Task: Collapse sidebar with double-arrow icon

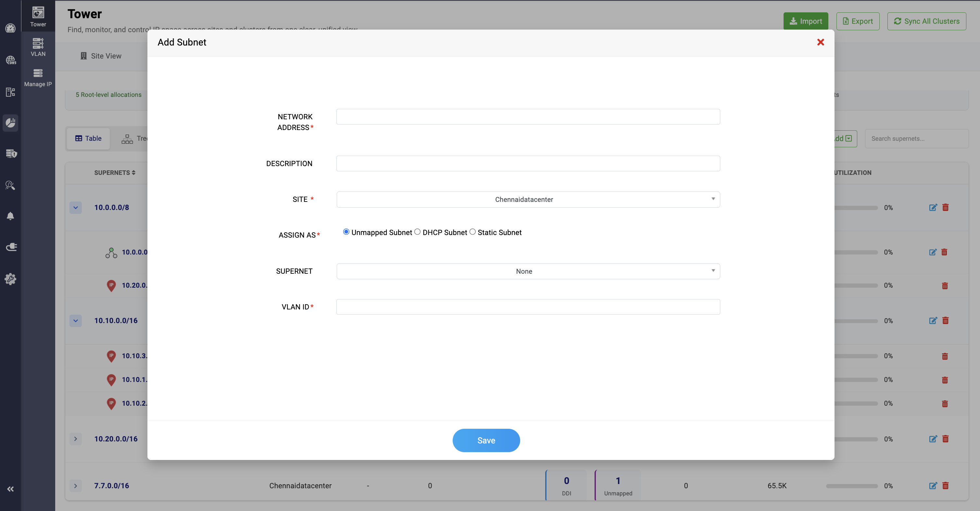Action: pyautogui.click(x=10, y=489)
